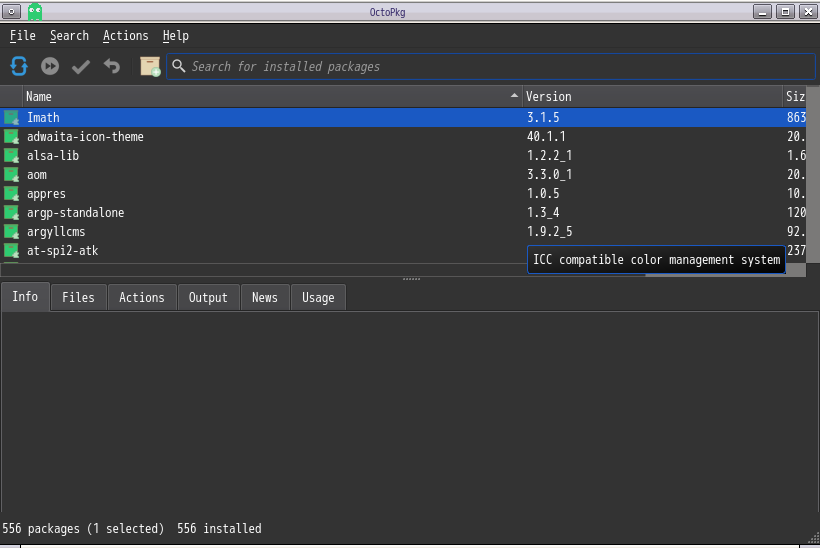Click the OctoPkg ghost icon in title bar
Viewport: 820px width, 548px height.
(35, 12)
